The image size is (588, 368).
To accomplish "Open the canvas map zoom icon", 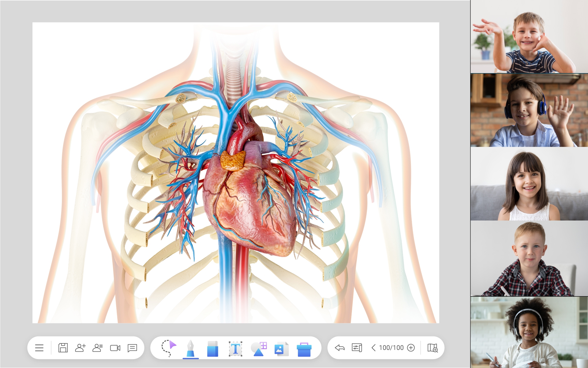I will (x=432, y=348).
